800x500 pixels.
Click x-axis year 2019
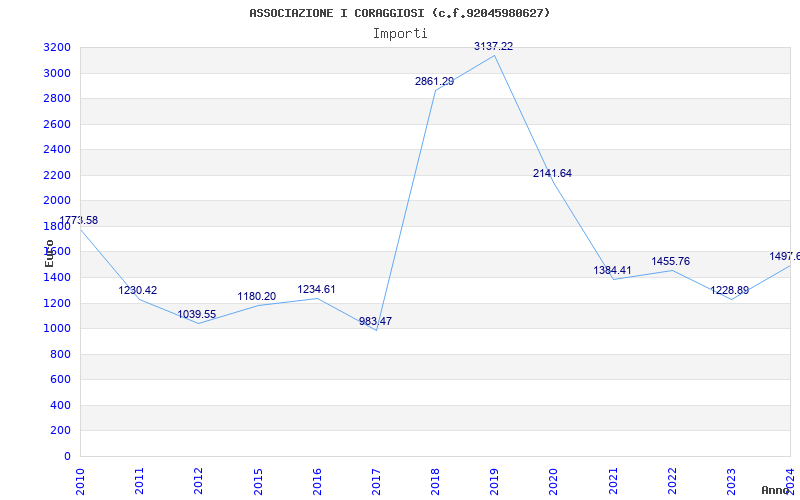point(494,481)
